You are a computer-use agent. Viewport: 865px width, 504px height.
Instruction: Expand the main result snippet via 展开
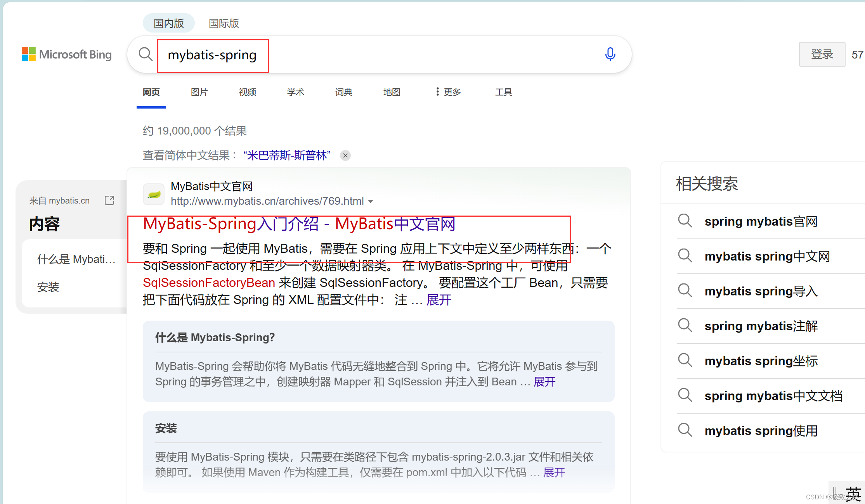point(439,300)
